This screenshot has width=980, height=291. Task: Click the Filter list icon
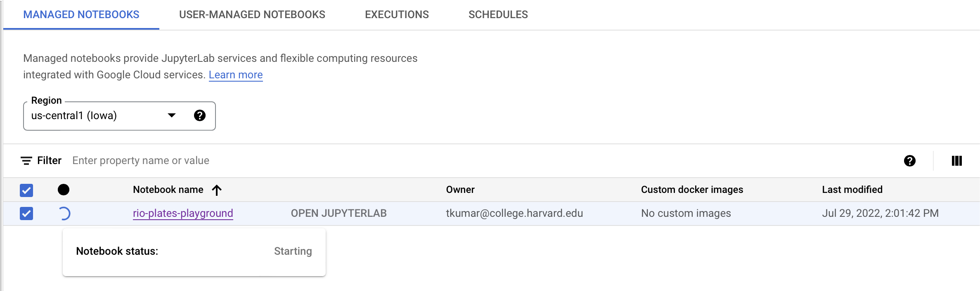tap(26, 161)
